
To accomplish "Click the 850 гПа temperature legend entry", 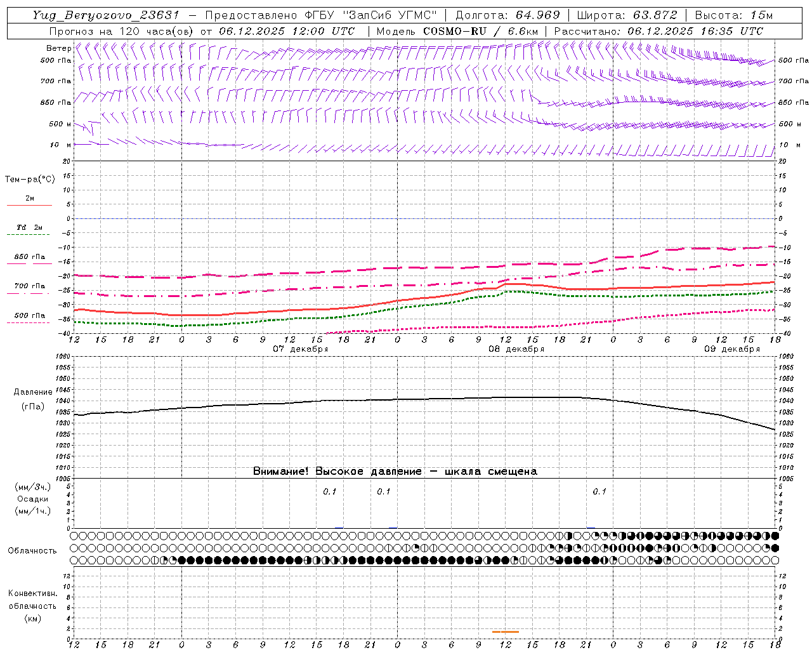I will 29,260.
